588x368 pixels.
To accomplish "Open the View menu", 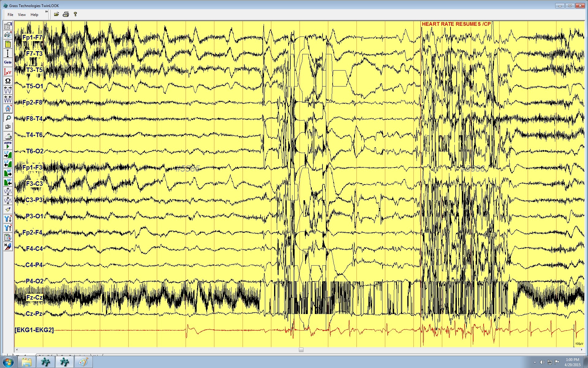I will click(x=22, y=14).
